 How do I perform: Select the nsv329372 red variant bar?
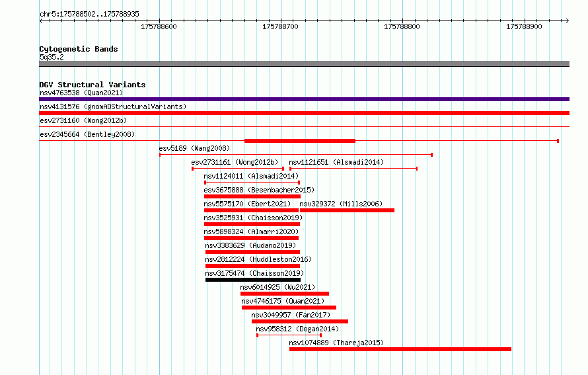click(x=347, y=210)
